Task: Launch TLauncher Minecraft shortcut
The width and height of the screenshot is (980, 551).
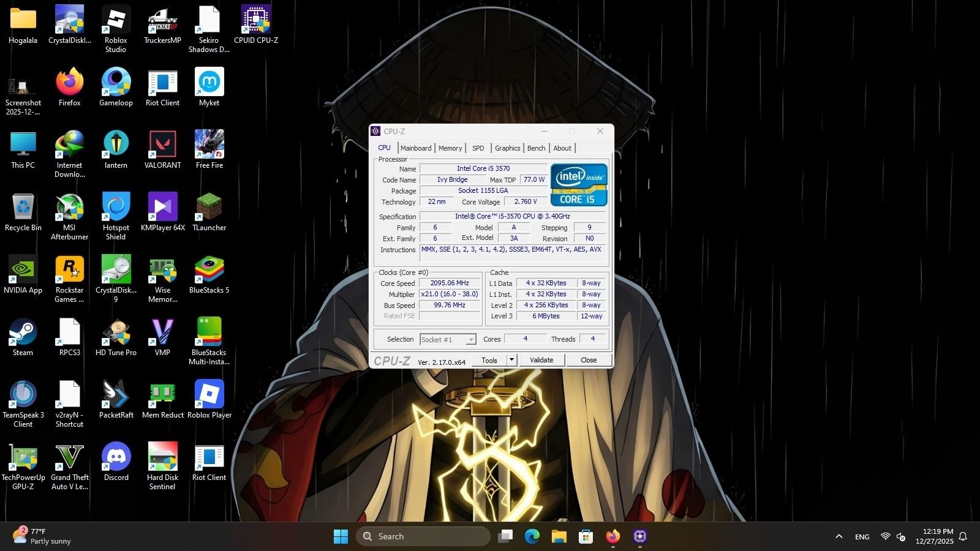Action: click(x=209, y=212)
